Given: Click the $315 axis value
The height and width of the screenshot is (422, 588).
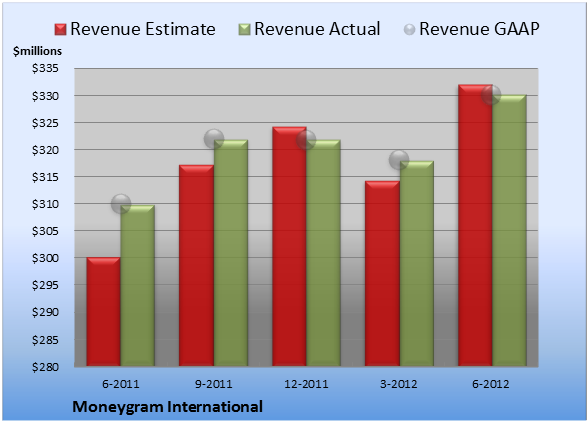Looking at the screenshot, I should click(45, 177).
